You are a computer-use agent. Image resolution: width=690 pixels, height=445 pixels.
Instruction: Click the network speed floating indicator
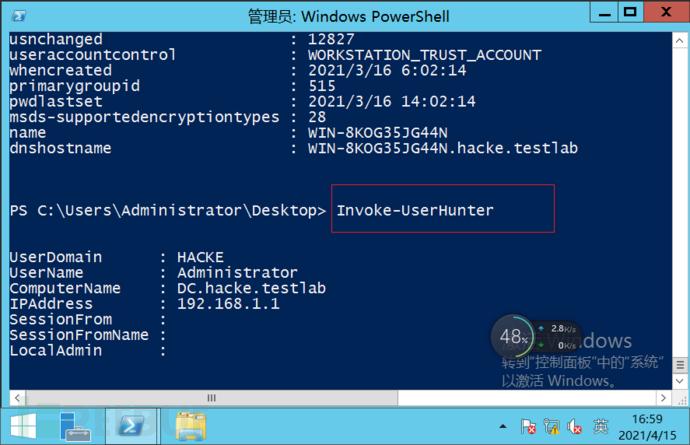tap(560, 337)
